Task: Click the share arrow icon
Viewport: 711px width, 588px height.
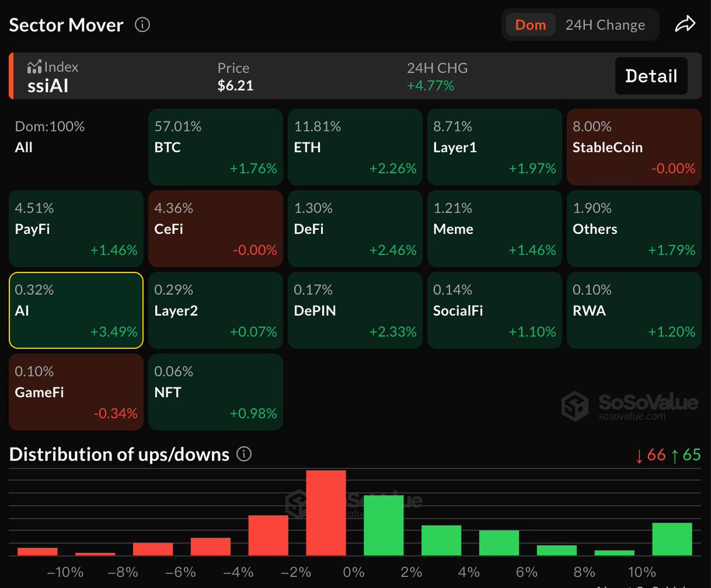Action: click(x=684, y=24)
